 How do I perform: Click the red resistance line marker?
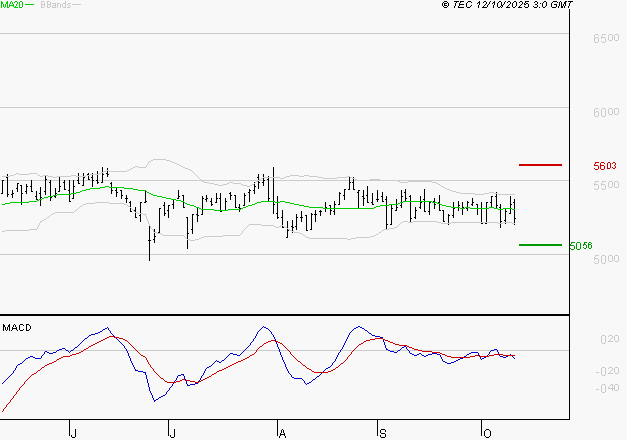coord(540,164)
